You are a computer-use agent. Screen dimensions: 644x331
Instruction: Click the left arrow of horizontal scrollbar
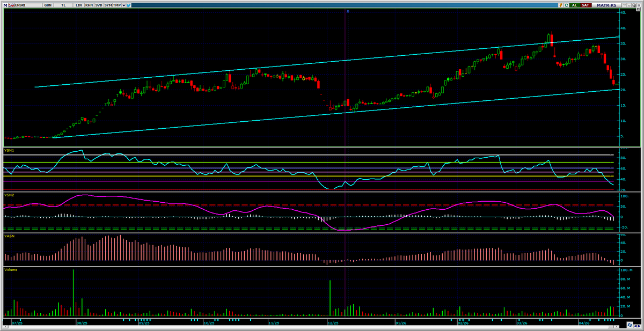point(5,327)
